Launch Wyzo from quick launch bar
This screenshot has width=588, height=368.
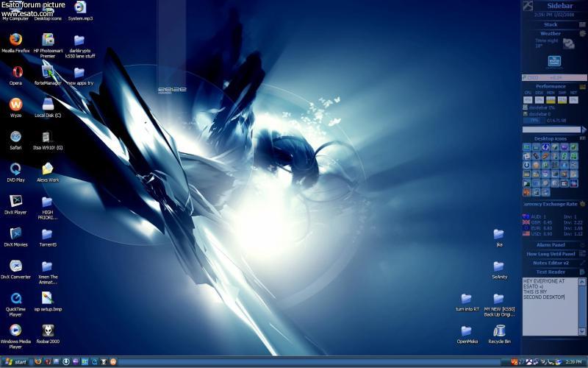[113, 361]
